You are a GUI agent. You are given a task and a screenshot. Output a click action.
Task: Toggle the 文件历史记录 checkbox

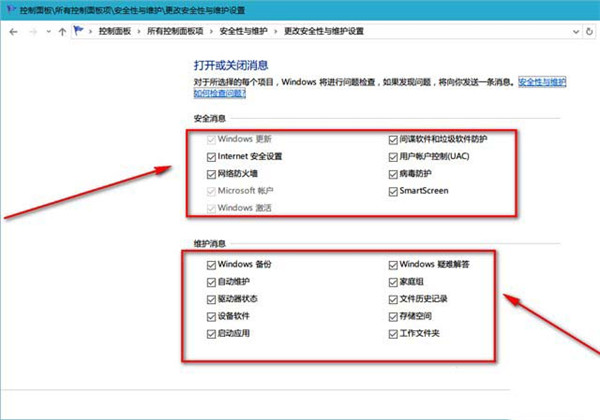(392, 299)
